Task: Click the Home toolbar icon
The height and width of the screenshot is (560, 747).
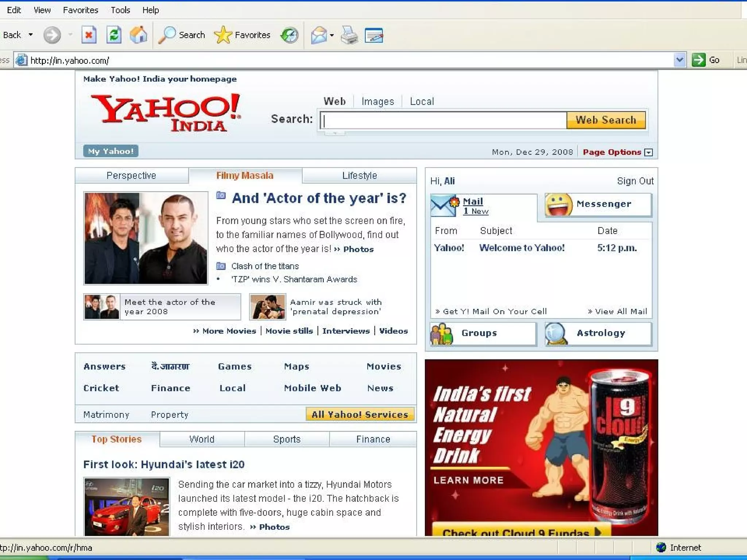Action: coord(139,35)
